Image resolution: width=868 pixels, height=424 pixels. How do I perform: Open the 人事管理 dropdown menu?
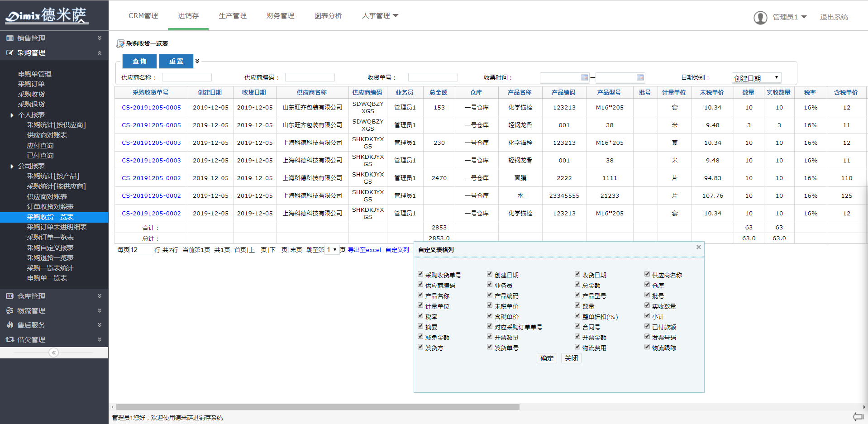[380, 16]
